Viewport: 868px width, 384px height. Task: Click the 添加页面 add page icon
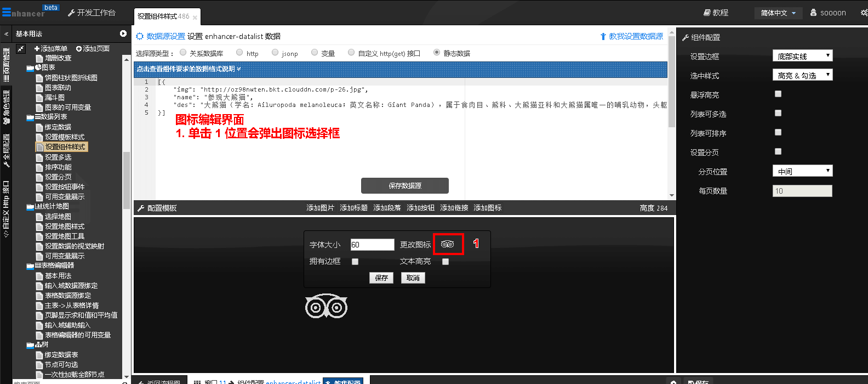pos(79,49)
